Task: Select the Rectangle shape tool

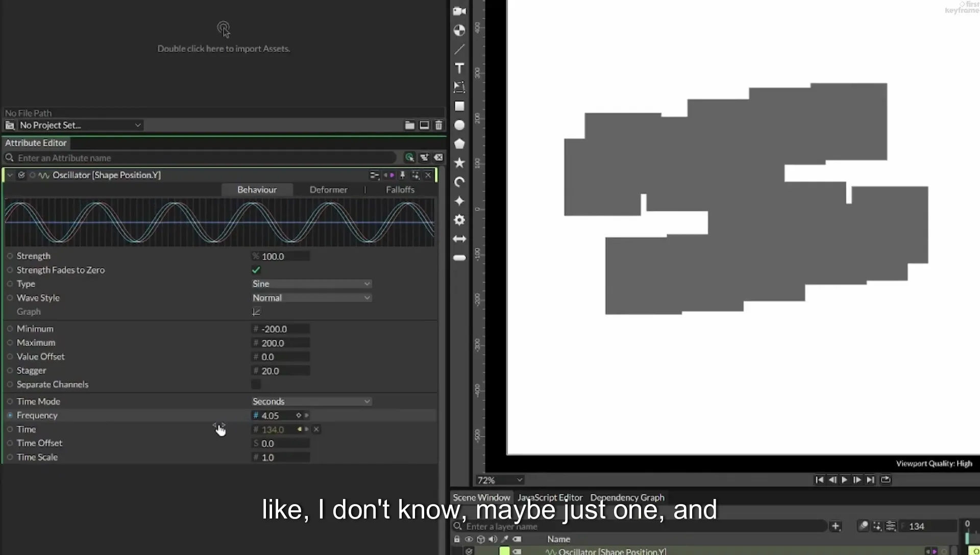Action: (459, 106)
